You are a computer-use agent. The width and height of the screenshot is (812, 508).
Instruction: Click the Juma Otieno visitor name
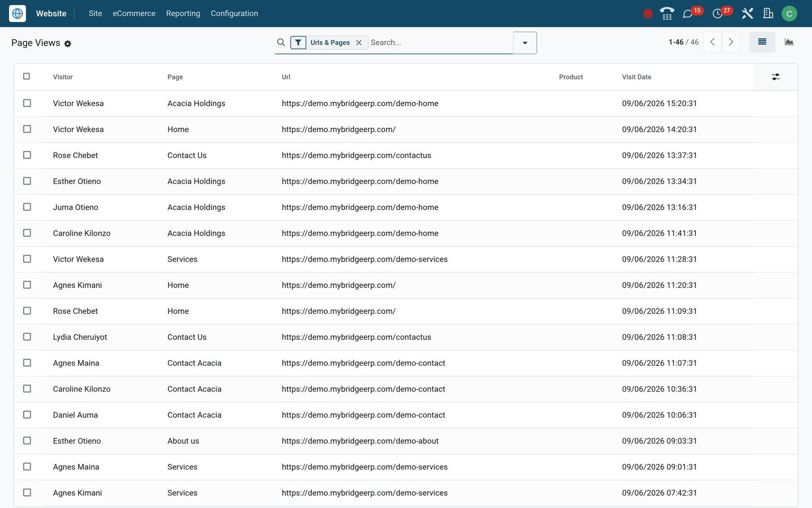76,207
